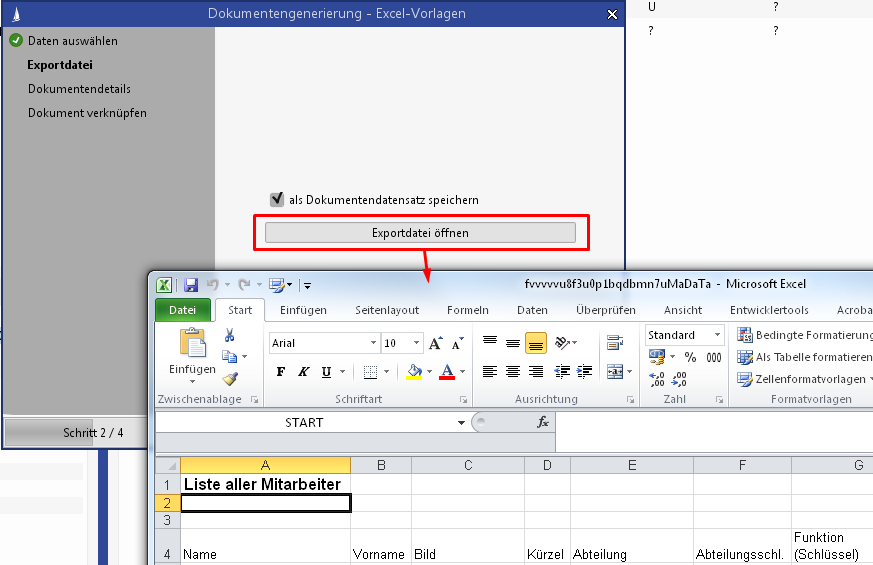Open the Arial font name dropdown

click(373, 343)
